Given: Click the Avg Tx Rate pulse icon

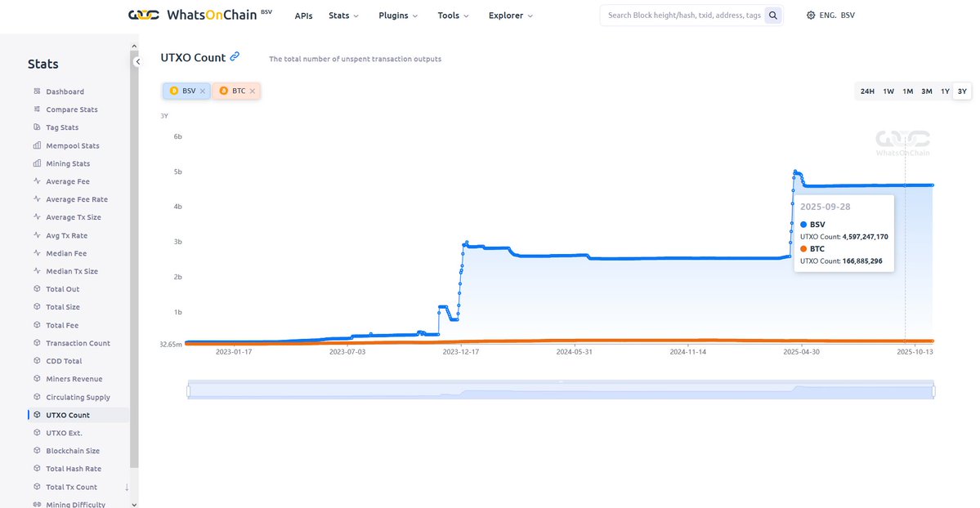Looking at the screenshot, I should click(37, 235).
